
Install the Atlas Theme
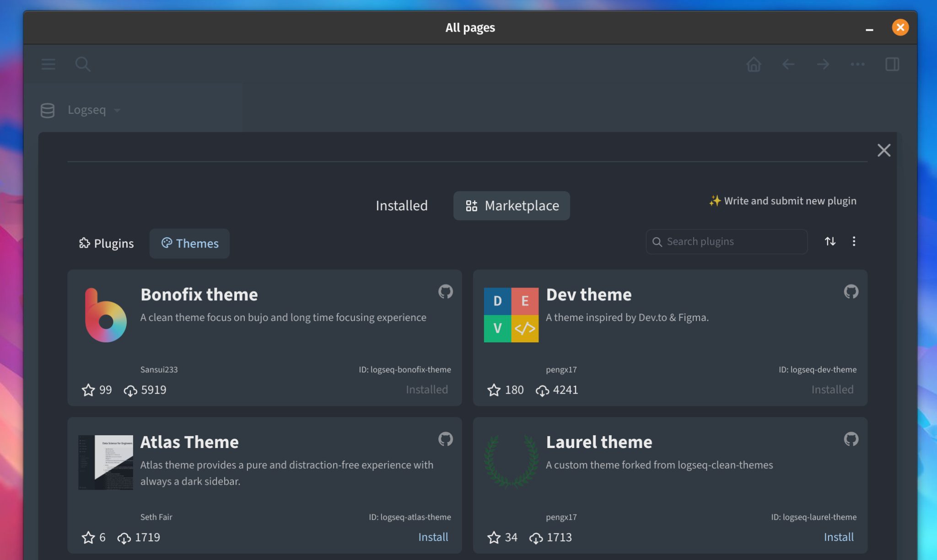click(433, 537)
